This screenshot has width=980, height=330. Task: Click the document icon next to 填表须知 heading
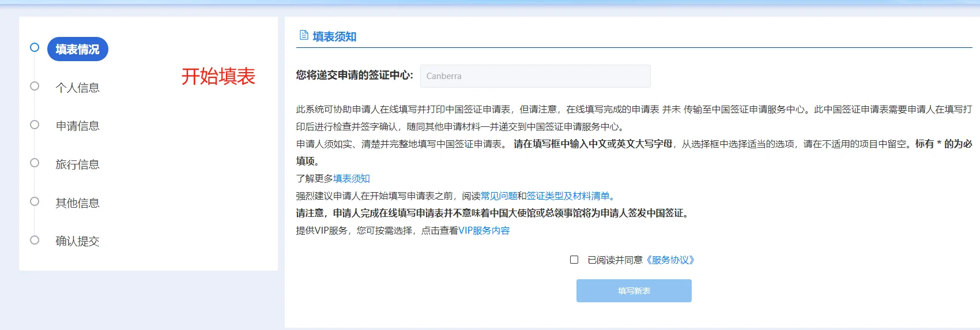pos(304,35)
